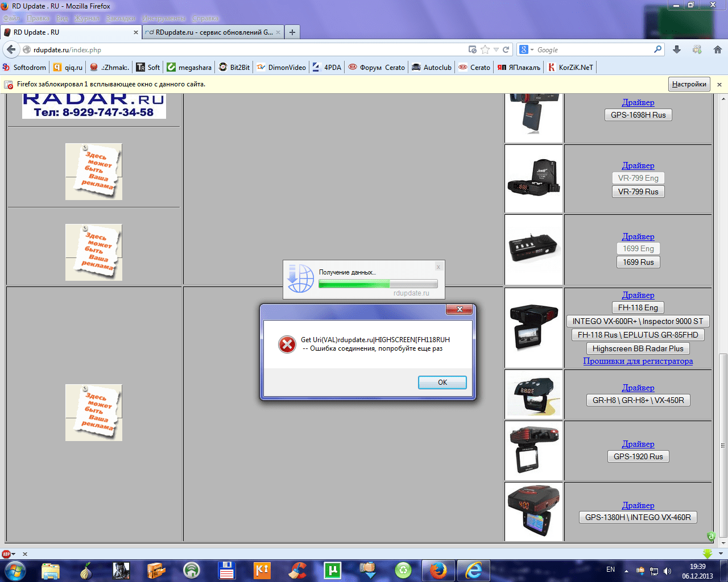Show hidden tray icons arrow
The width and height of the screenshot is (728, 582).
pos(626,571)
